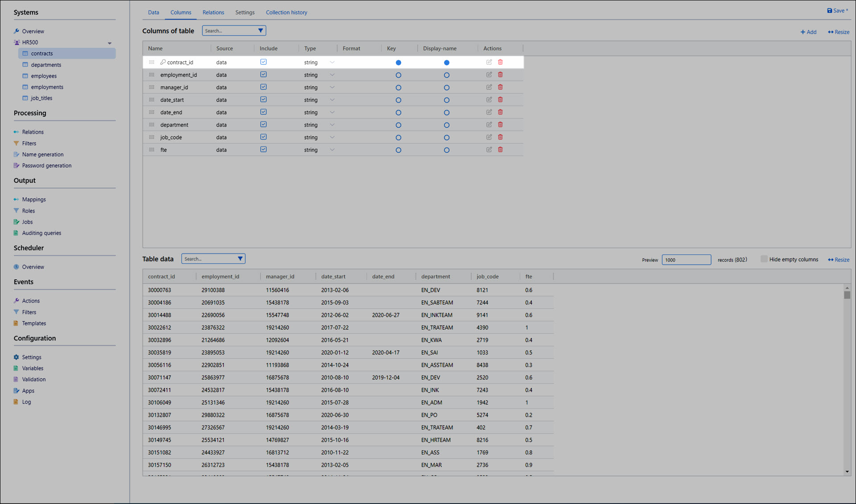Open the Columns of table search filter dropdown

(260, 31)
